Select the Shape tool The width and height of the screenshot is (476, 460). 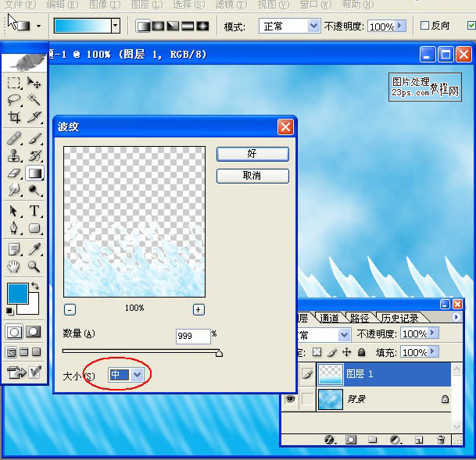[x=34, y=228]
